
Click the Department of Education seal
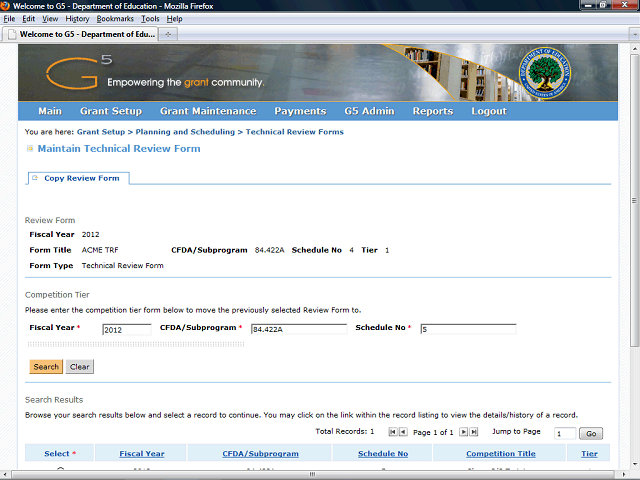pos(544,73)
